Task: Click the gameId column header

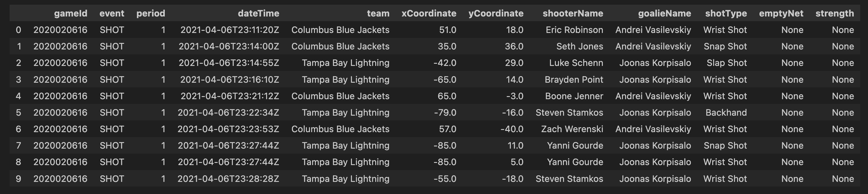Action: (71, 13)
